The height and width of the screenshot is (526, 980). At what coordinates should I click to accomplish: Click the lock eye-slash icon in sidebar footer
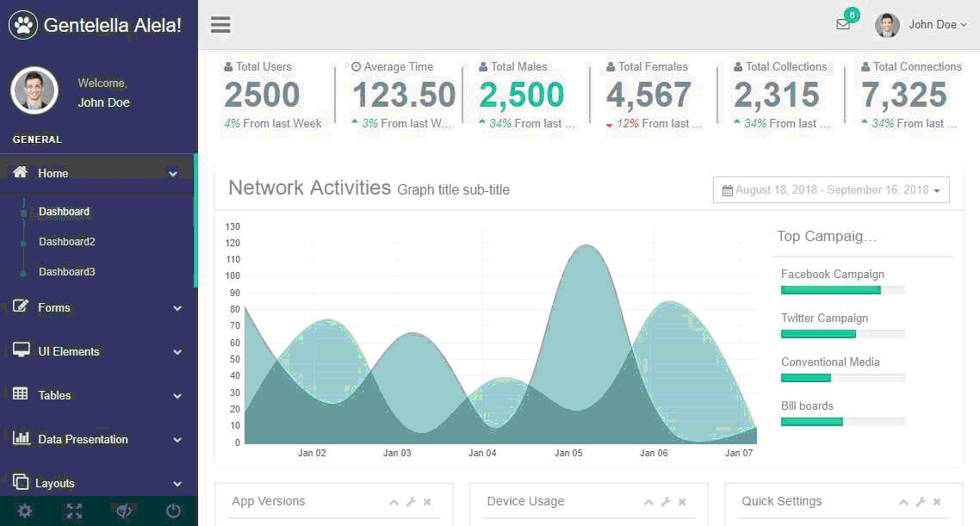pyautogui.click(x=124, y=511)
